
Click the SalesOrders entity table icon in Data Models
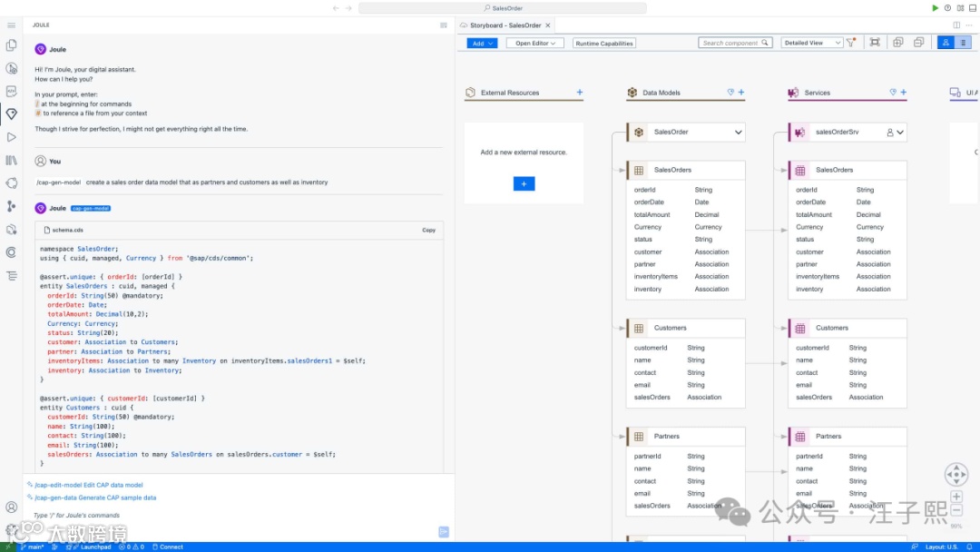pos(639,170)
